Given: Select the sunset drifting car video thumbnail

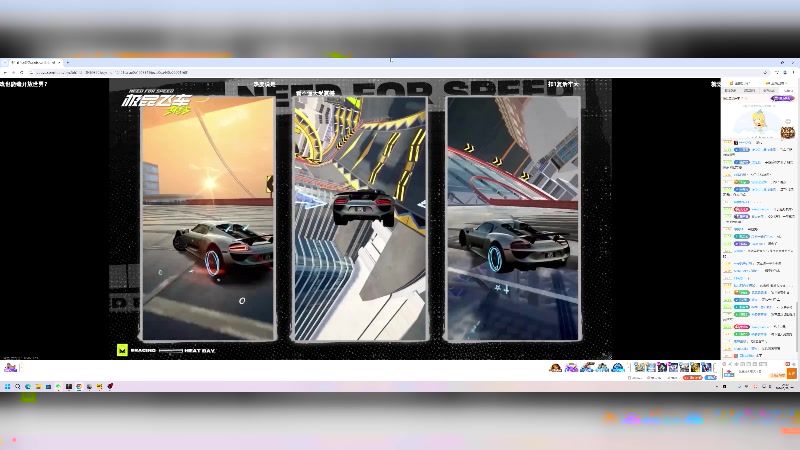Looking at the screenshot, I should (x=208, y=218).
